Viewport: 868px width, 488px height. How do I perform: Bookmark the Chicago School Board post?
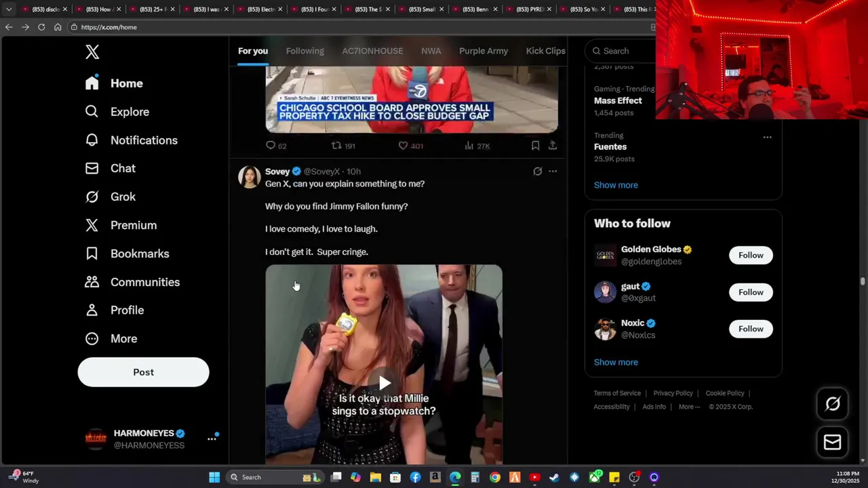(535, 146)
